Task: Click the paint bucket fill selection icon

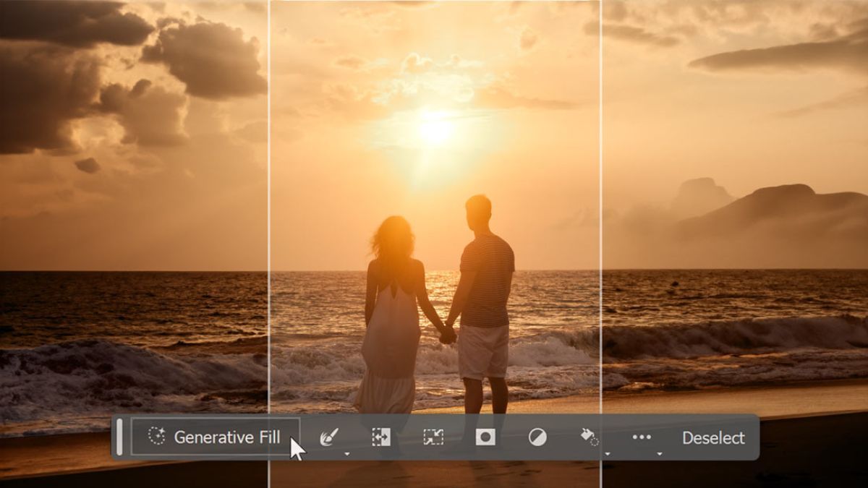Action: click(590, 437)
